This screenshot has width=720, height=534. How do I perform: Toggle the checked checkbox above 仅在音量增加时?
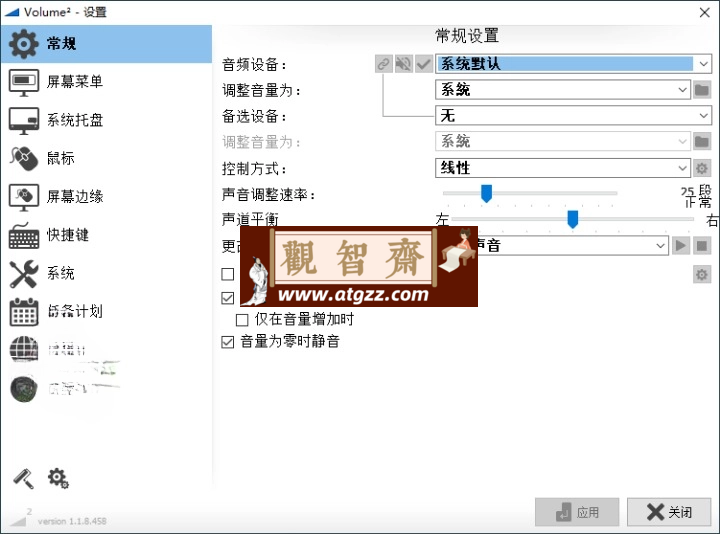[228, 298]
